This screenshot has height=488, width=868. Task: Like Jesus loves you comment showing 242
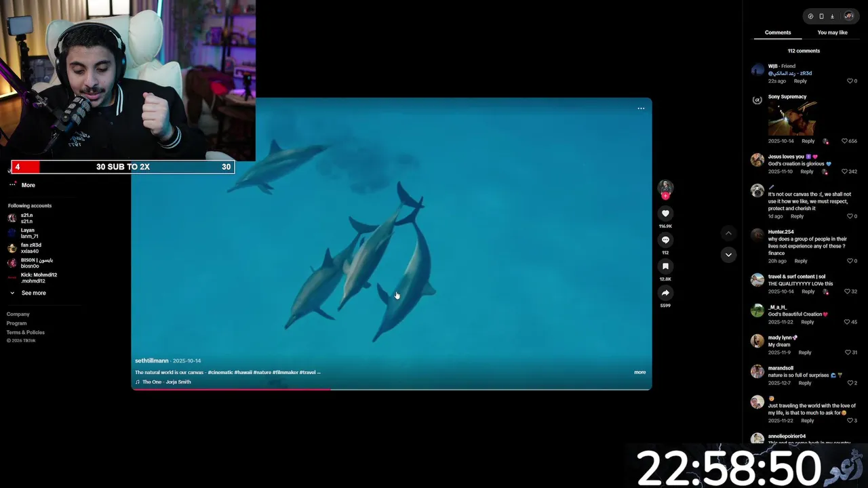pos(845,171)
